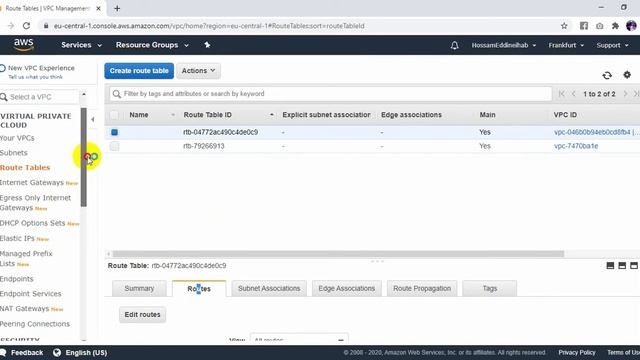The height and width of the screenshot is (360, 640).
Task: Check route table rtb-79266913
Action: 115,146
